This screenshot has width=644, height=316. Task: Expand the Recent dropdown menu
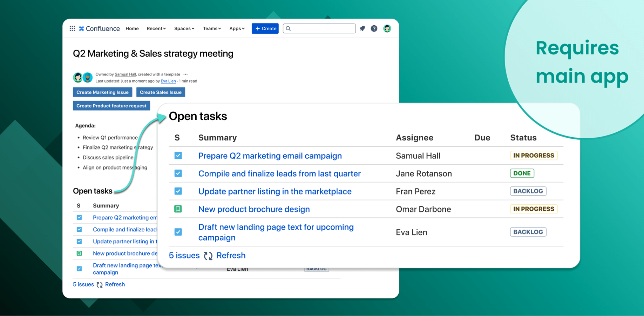pyautogui.click(x=156, y=28)
